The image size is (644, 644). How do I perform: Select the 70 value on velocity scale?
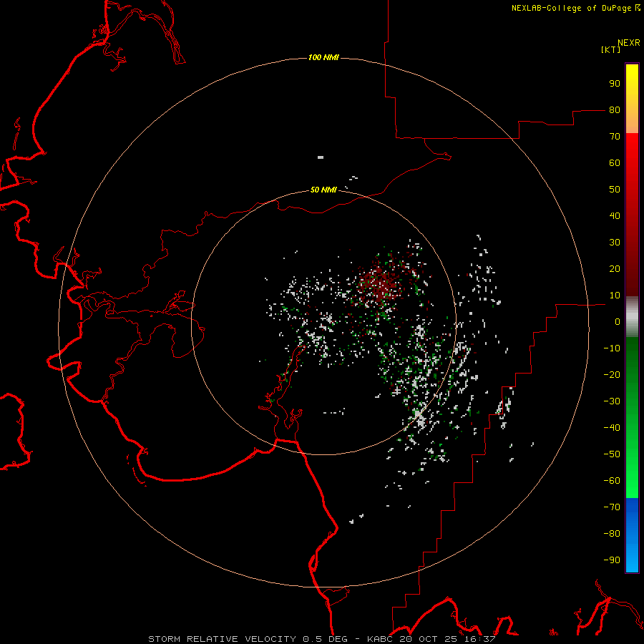[x=615, y=137]
